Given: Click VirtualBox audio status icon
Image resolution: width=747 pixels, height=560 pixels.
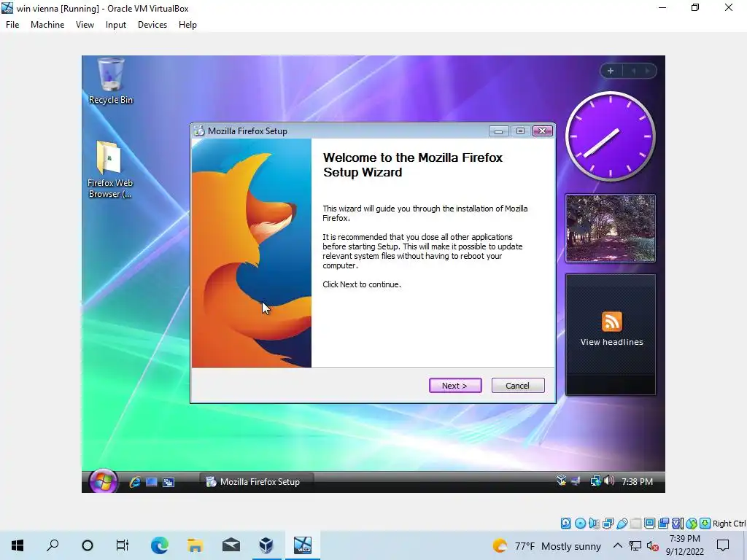Looking at the screenshot, I should tap(594, 524).
